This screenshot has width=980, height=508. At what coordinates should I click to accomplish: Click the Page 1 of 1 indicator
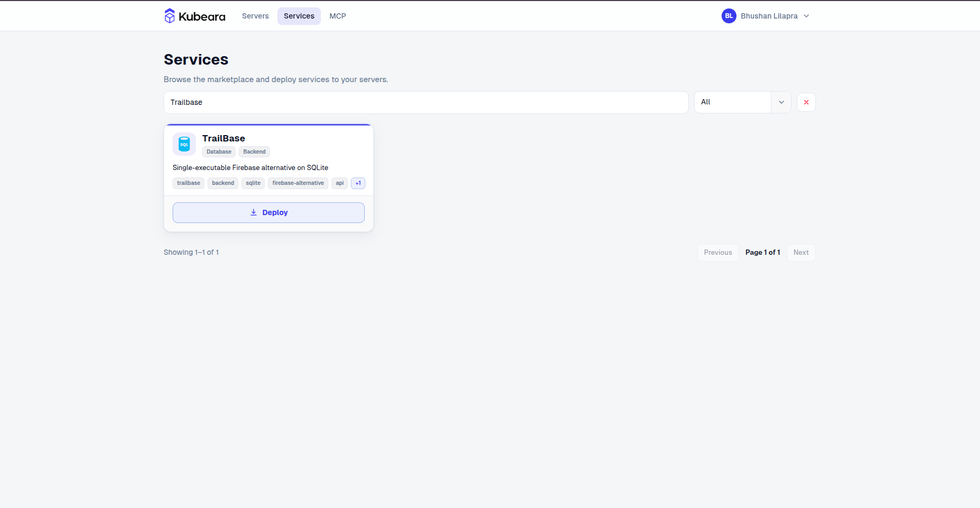click(x=763, y=252)
